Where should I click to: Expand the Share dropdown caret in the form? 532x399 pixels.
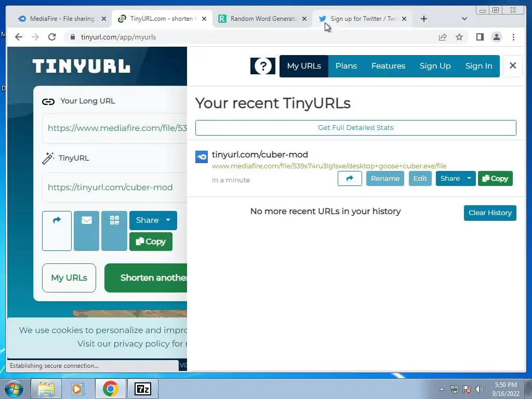(168, 220)
